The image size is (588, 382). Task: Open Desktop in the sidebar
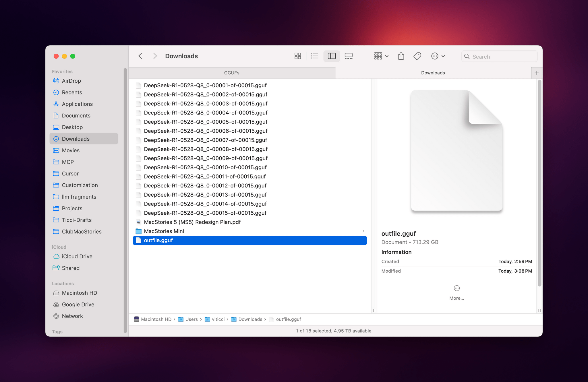click(84, 127)
